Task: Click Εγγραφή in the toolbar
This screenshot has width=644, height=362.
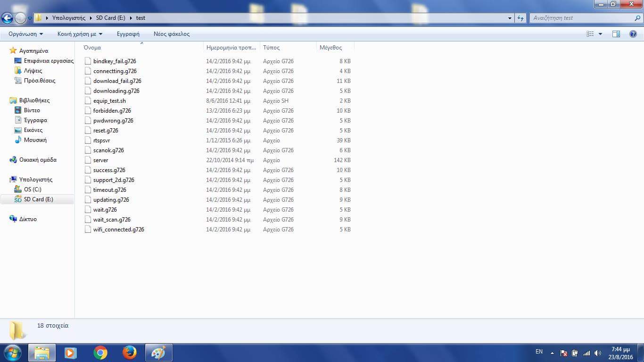Action: [x=128, y=34]
